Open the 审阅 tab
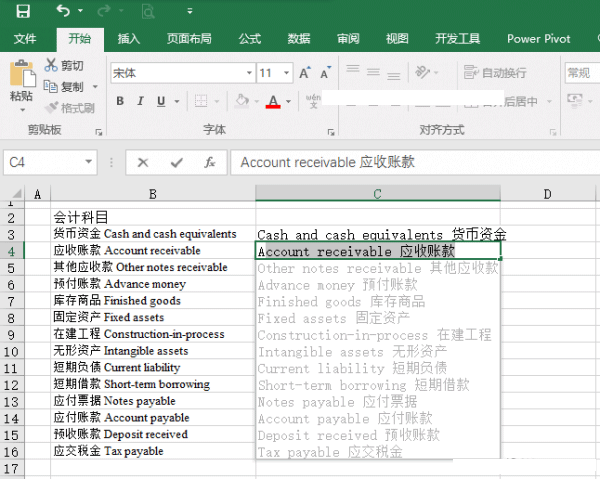 coord(348,39)
